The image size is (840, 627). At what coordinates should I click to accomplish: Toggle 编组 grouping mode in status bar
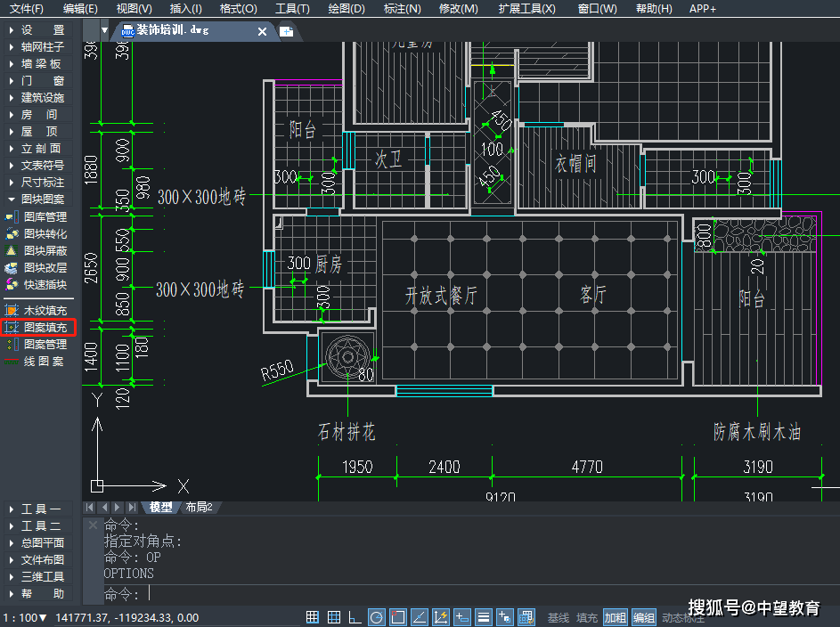point(644,617)
